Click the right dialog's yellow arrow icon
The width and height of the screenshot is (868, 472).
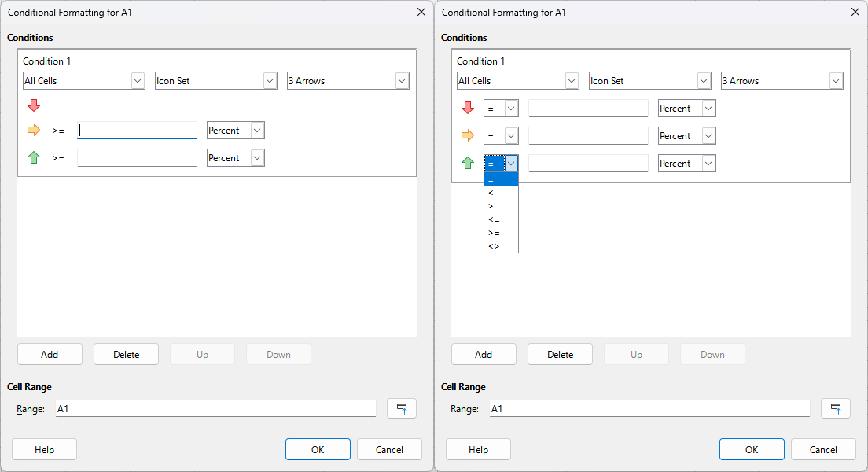tap(467, 135)
